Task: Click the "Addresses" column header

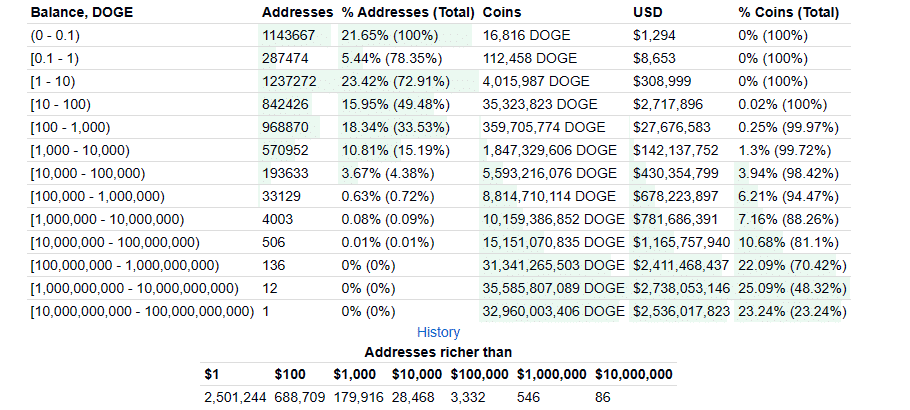Action: (298, 12)
